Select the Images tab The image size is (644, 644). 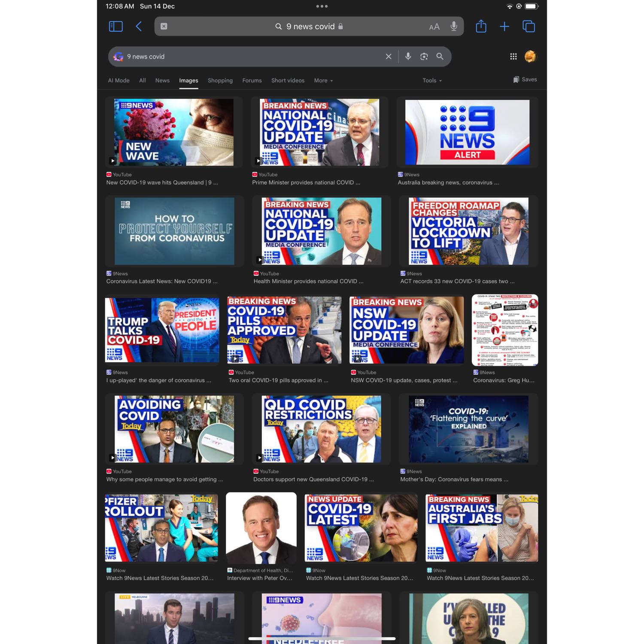point(188,80)
